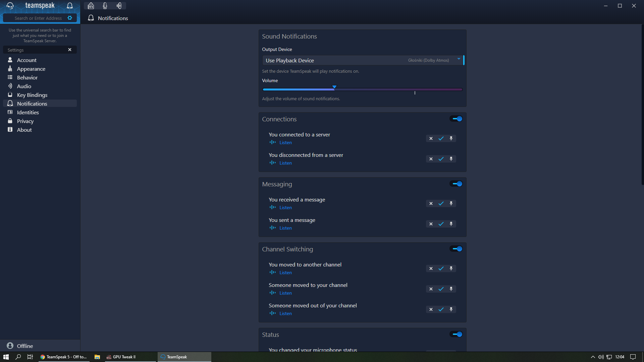Click checkmark option for 'You received a message'
This screenshot has width=644, height=362.
(441, 203)
